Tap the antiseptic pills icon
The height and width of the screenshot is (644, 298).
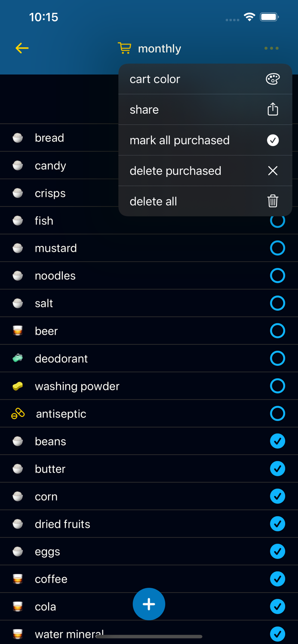18,414
